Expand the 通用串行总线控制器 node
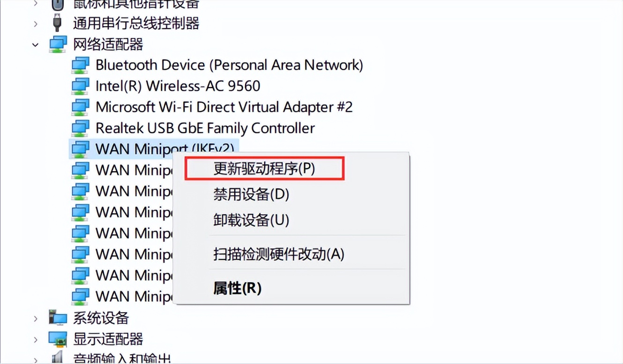Screen dimensions: 623x364 35,23
